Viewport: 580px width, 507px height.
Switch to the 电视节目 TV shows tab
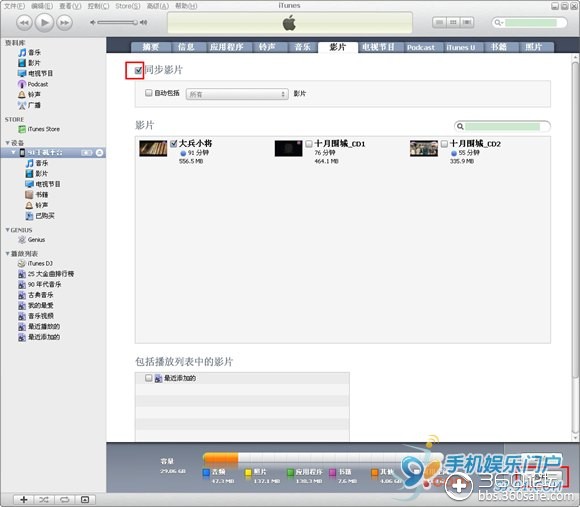(378, 47)
